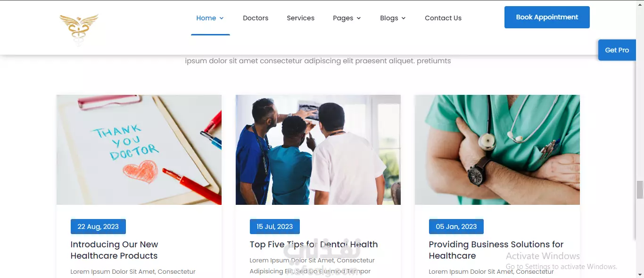This screenshot has width=644, height=278.
Task: Click the Home navigation text
Action: (x=206, y=18)
